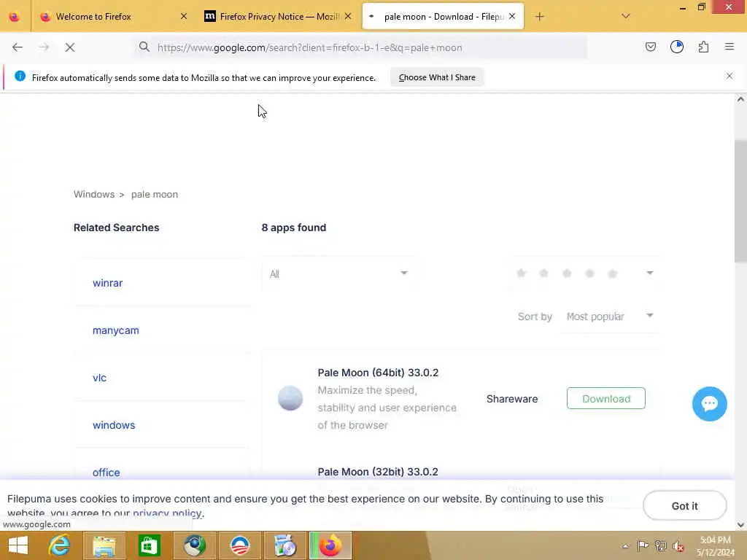Click the scrollbar up arrow
Viewport: 747px width, 560px height.
[x=740, y=99]
